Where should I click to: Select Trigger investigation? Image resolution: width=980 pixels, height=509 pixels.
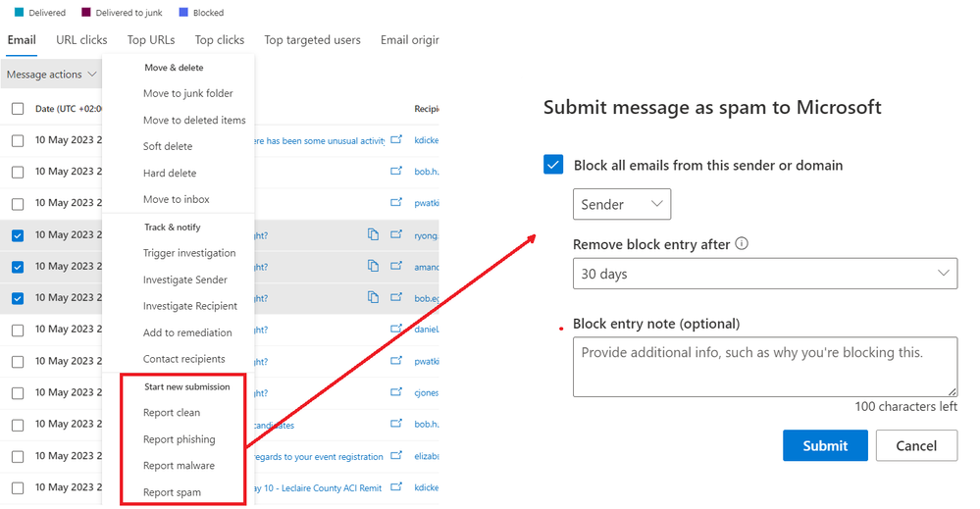(189, 253)
